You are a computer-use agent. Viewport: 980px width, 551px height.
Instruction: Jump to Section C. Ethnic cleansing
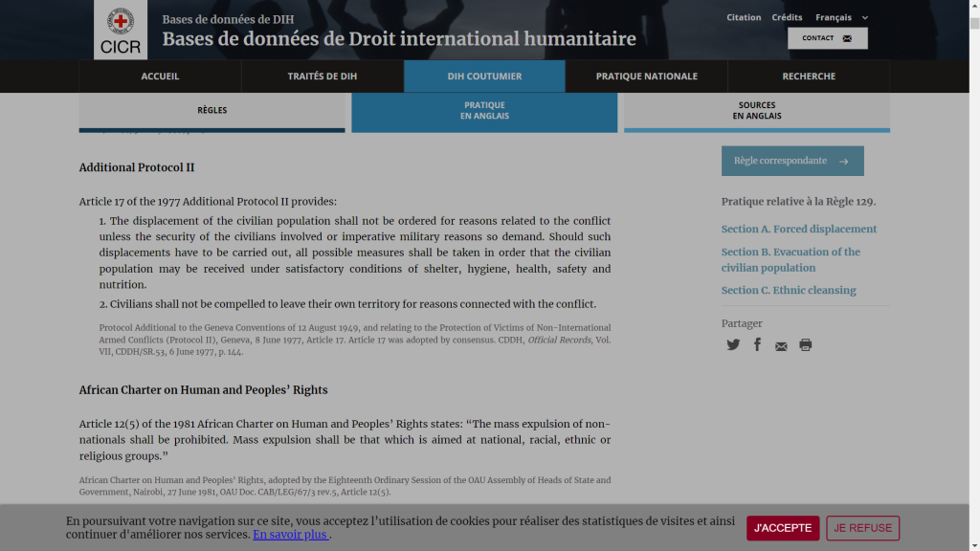[x=788, y=291]
